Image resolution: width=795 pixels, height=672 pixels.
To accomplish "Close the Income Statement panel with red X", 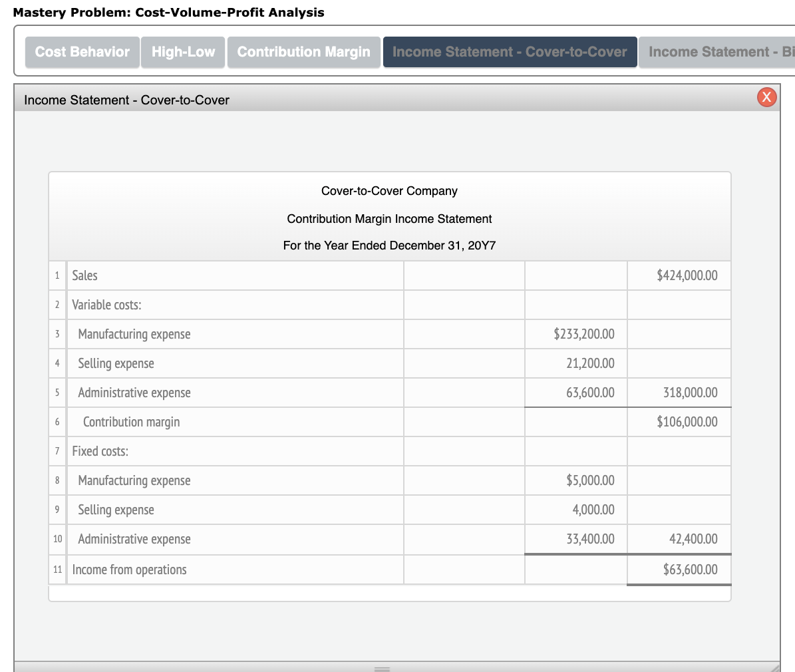I will pyautogui.click(x=766, y=97).
